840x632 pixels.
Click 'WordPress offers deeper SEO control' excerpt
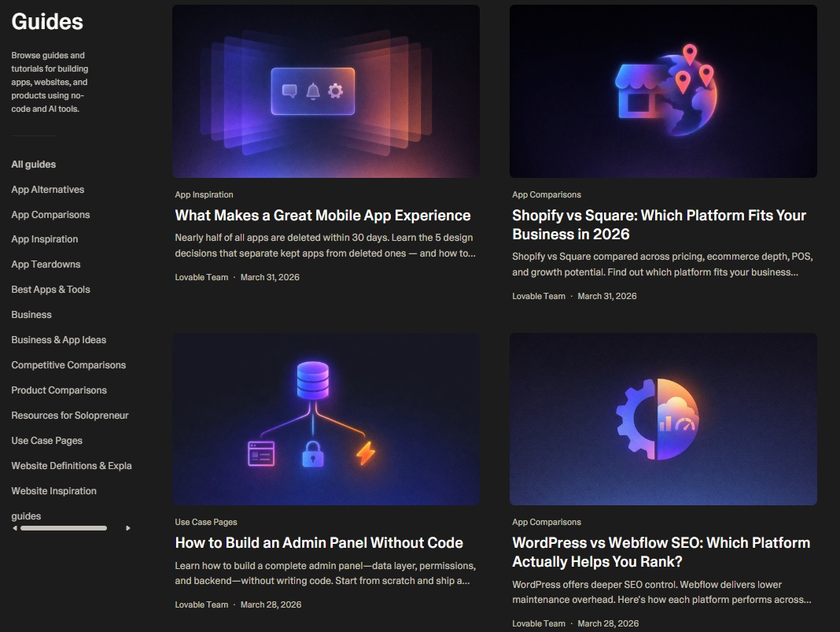point(661,593)
